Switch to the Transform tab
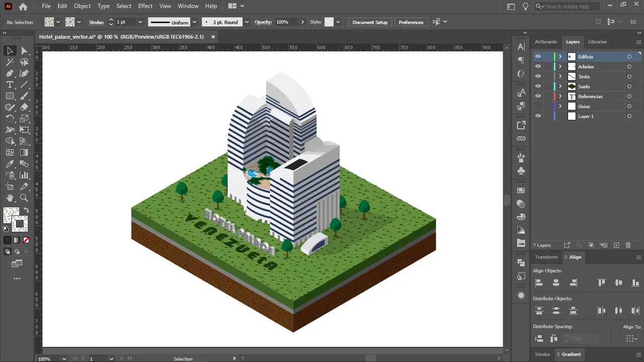This screenshot has width=644, height=362. click(546, 257)
